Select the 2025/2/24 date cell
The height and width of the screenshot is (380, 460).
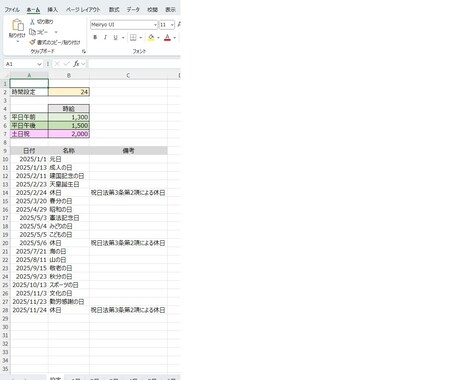pos(29,193)
